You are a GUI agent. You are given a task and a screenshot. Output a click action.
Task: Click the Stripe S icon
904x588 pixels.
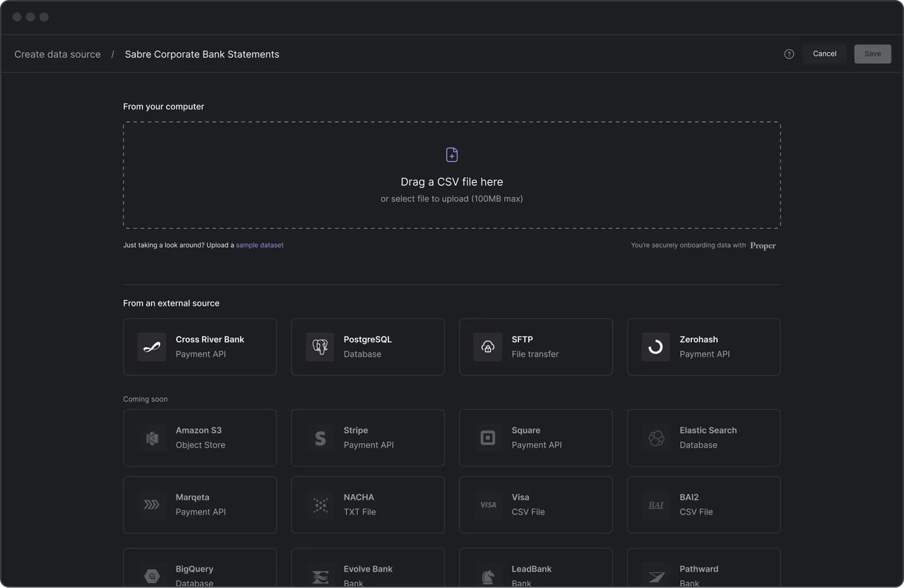click(x=320, y=438)
